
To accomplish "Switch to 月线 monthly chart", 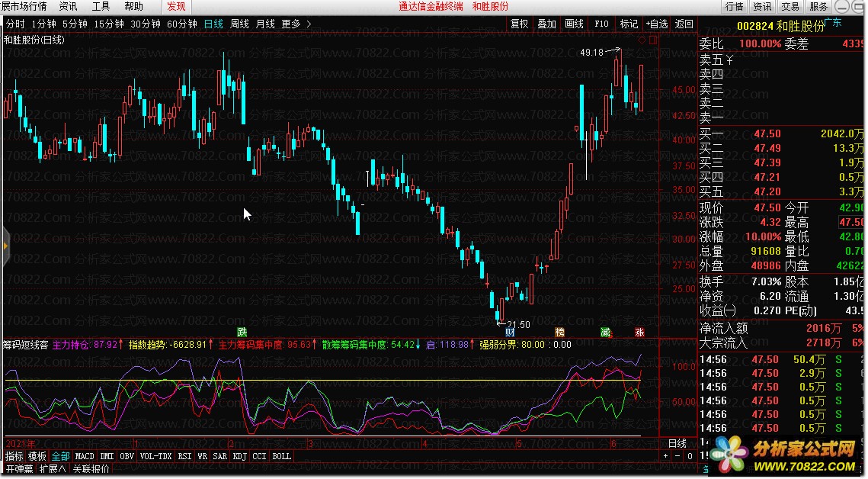I will tap(265, 24).
